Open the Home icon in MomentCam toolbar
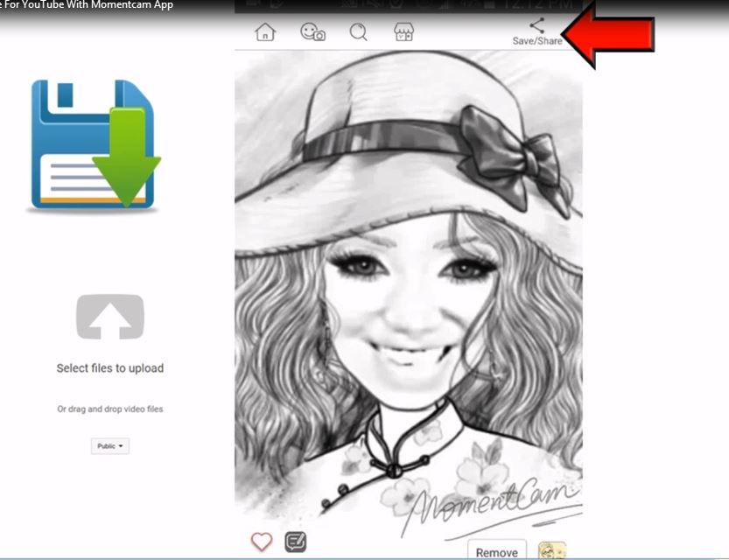Image resolution: width=729 pixels, height=560 pixels. 265,32
